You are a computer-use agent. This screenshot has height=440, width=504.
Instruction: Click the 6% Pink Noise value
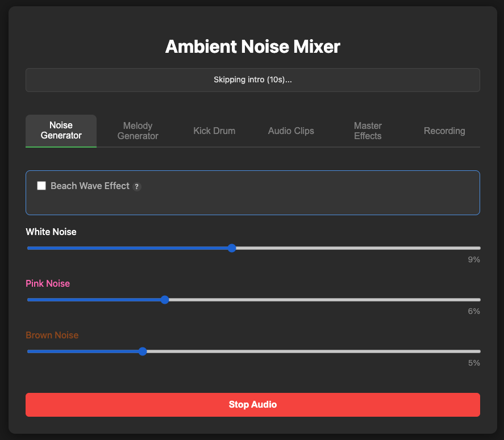point(474,311)
